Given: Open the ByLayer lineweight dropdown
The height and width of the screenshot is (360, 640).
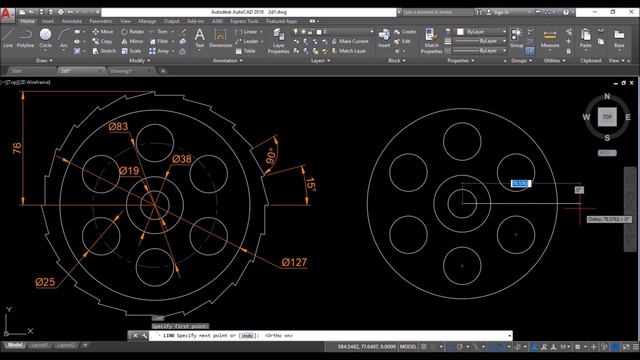Looking at the screenshot, I should point(480,41).
